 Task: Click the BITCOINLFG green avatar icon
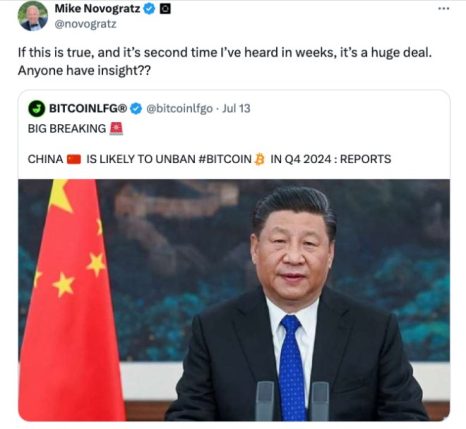(37, 109)
